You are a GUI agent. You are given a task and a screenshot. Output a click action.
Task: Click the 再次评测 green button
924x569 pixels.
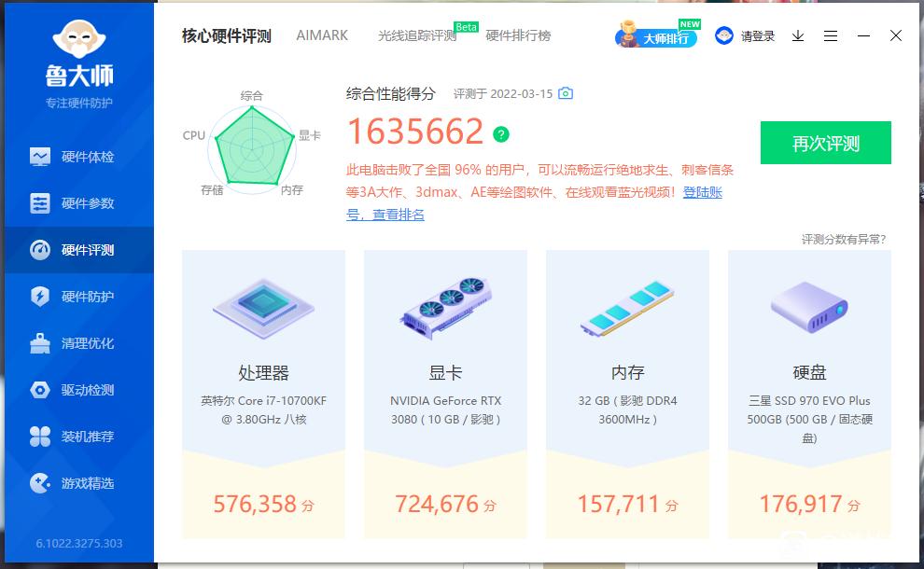[826, 143]
